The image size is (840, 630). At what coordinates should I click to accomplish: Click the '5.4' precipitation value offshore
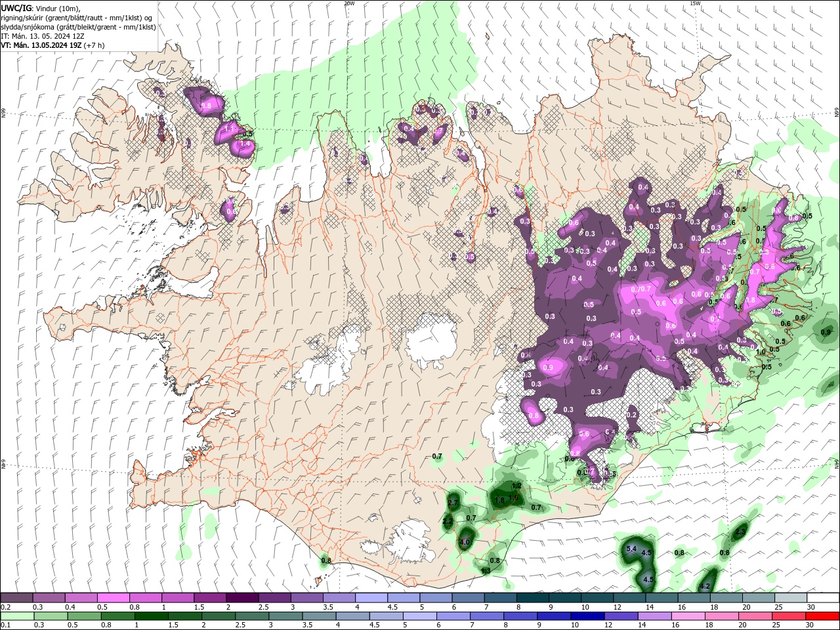tap(632, 549)
